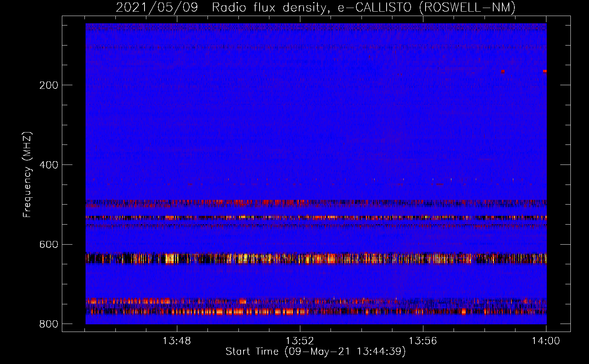Click the 600 frequency tick label
The image size is (589, 364).
(49, 245)
